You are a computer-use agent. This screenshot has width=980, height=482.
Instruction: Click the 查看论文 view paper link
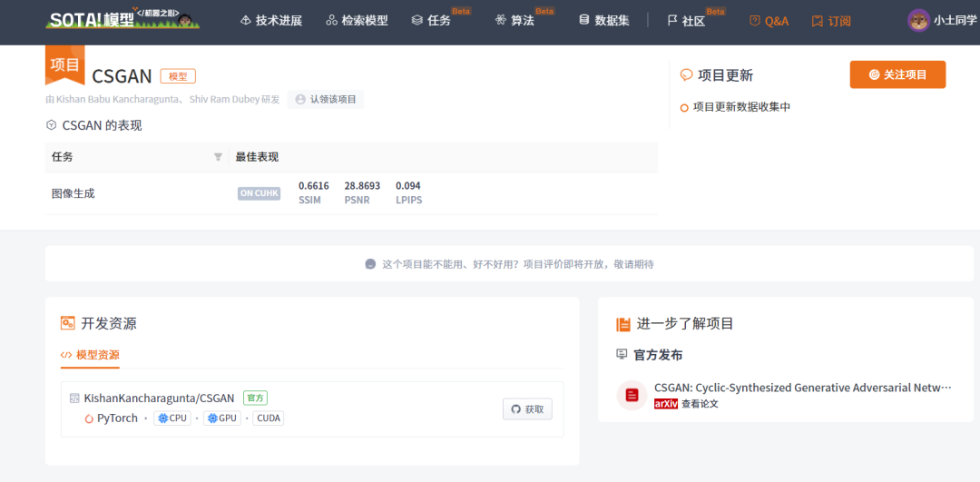(x=700, y=404)
